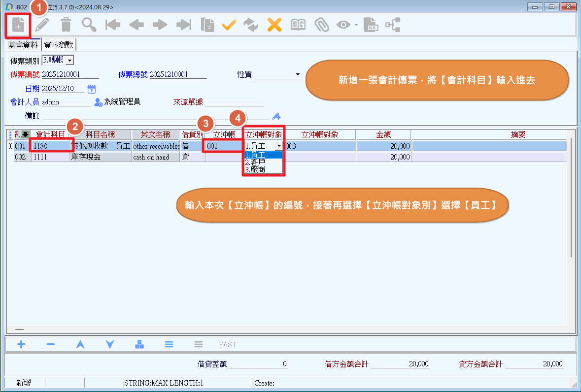581x392 pixels.
Task: Click the magnifier search icon in toolbar
Action: (89, 25)
